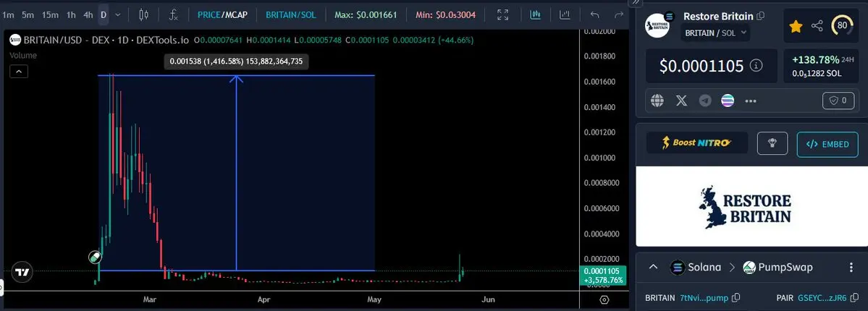Select the 15m timeframe
Image resolution: width=868 pixels, height=311 pixels.
click(x=50, y=15)
